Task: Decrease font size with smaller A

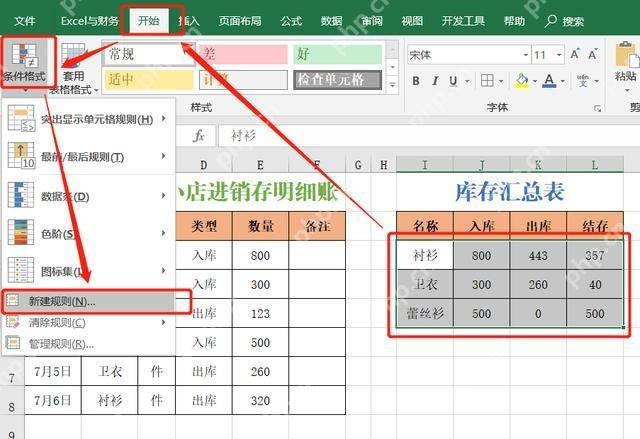Action: (592, 54)
